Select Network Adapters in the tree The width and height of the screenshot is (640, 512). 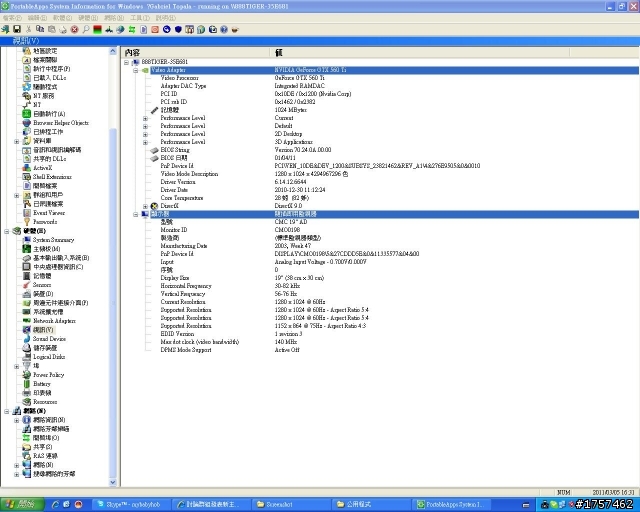click(x=54, y=321)
